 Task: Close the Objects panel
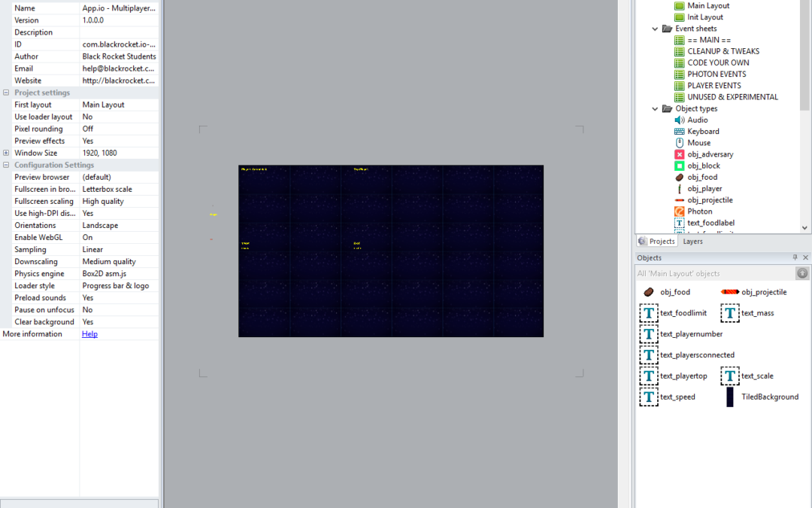coord(805,257)
